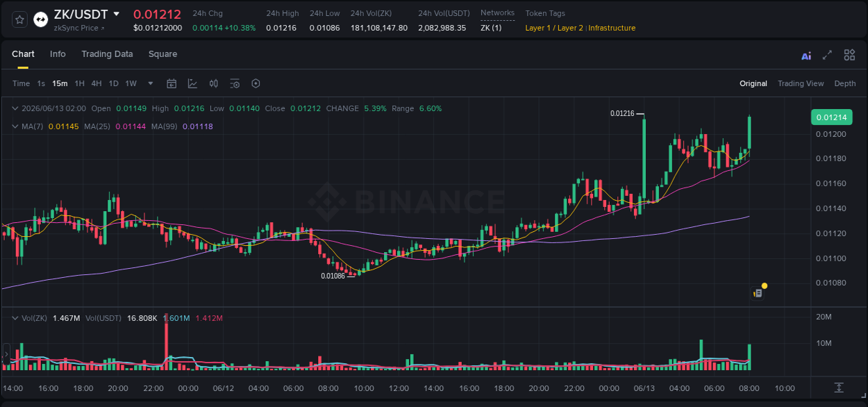Expand more time intervals dropdown arrow

[x=150, y=83]
